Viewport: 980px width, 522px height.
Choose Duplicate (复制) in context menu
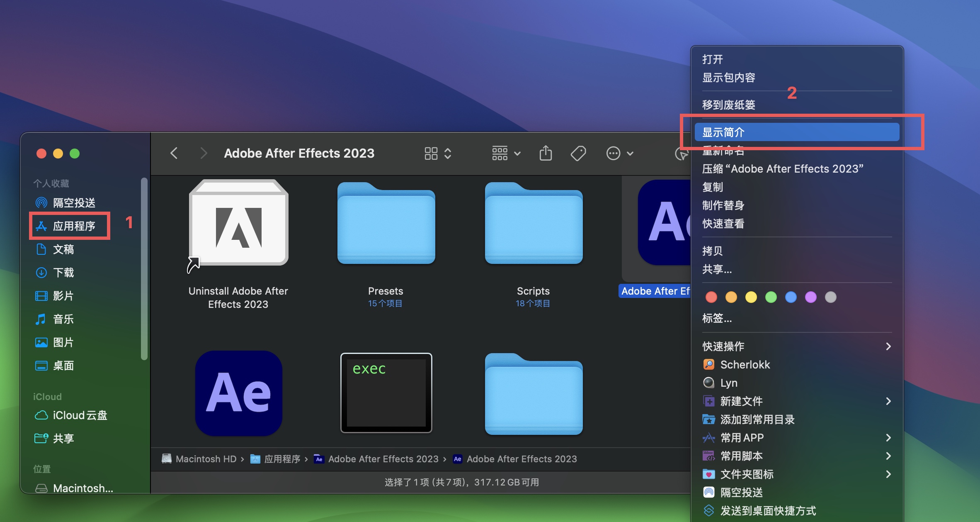[797, 187]
